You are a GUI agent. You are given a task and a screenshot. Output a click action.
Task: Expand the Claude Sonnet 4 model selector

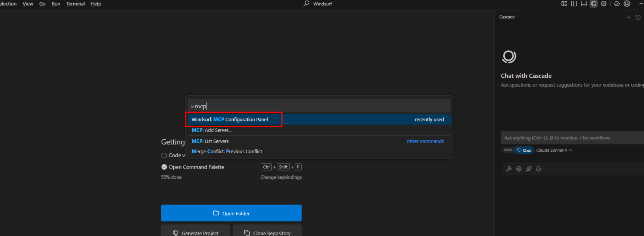tap(554, 150)
